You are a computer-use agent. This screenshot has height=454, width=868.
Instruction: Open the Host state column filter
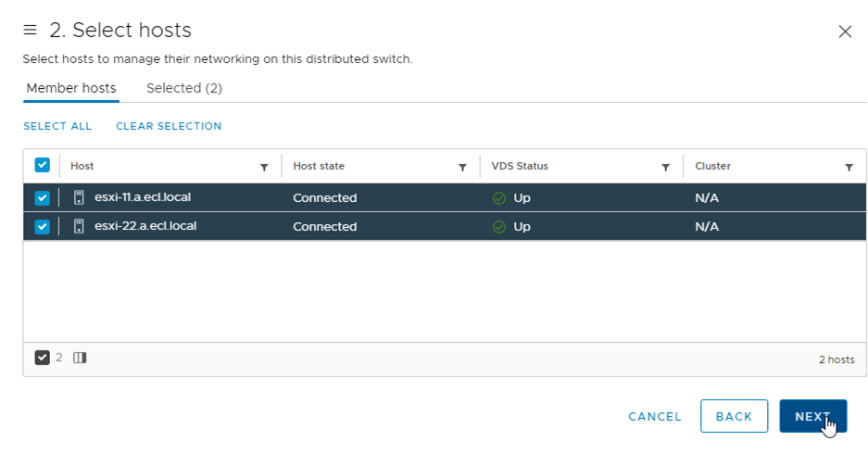pos(462,168)
